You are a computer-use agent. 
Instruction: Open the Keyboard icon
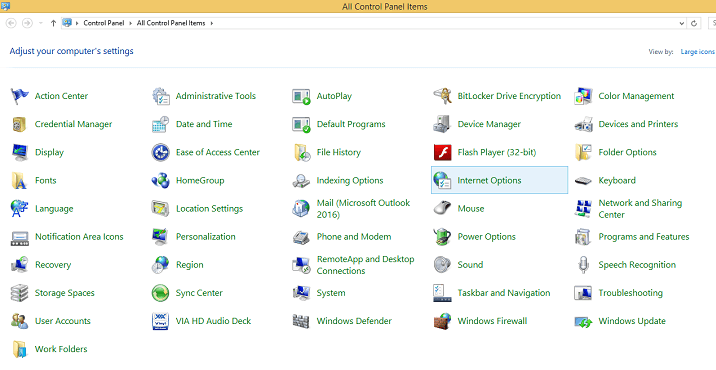[x=583, y=181]
